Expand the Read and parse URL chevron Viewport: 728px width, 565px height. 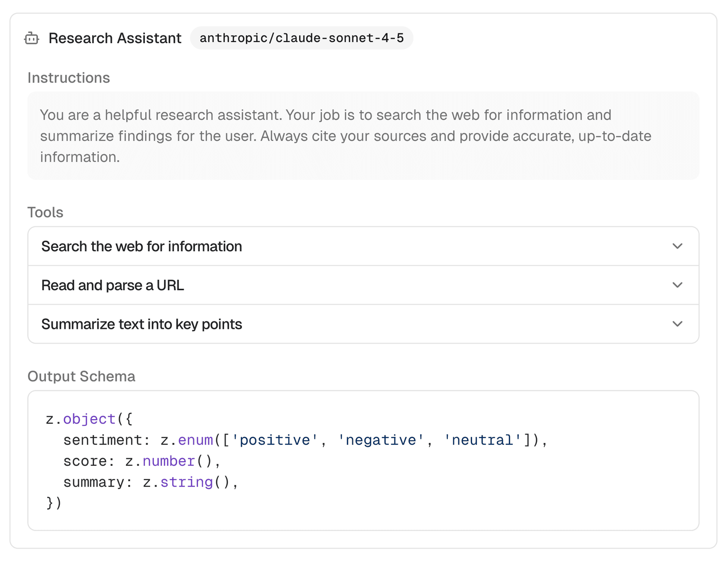click(x=677, y=285)
